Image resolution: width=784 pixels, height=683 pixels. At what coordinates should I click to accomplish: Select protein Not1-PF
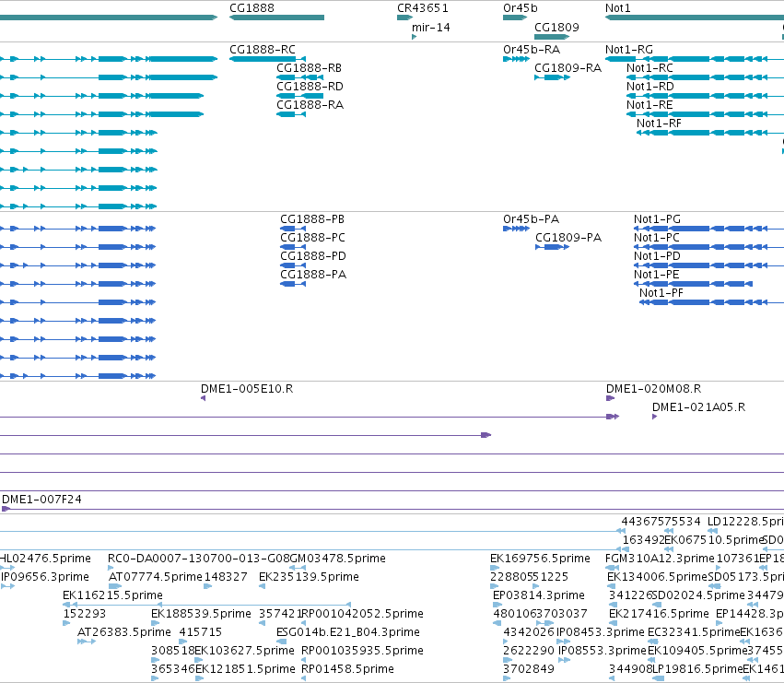711,302
